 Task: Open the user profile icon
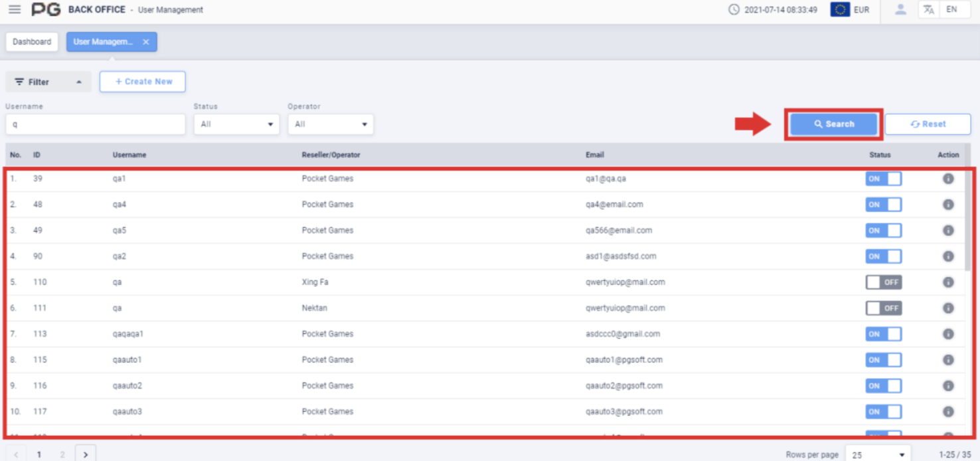point(900,9)
